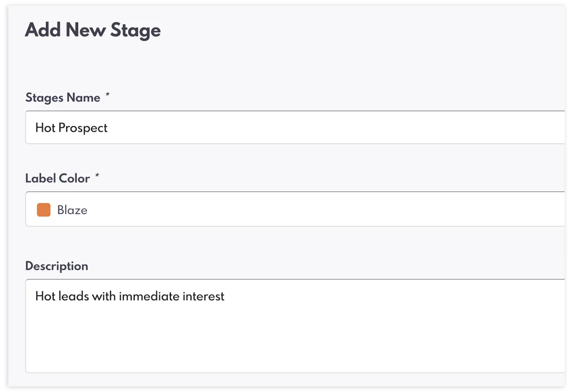Open the Label Color dropdown
Screen dimensions: 573x392
pyautogui.click(x=295, y=209)
